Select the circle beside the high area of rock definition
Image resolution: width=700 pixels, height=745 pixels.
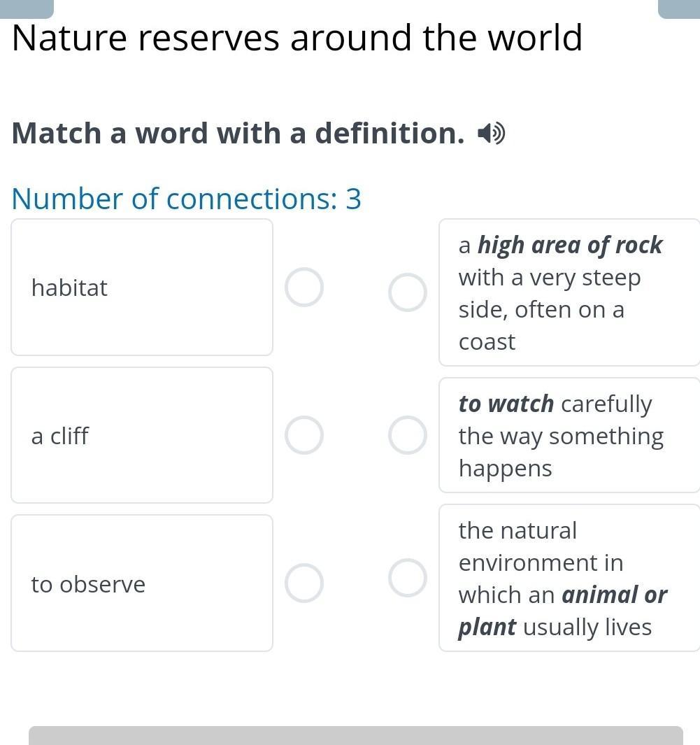tap(408, 292)
